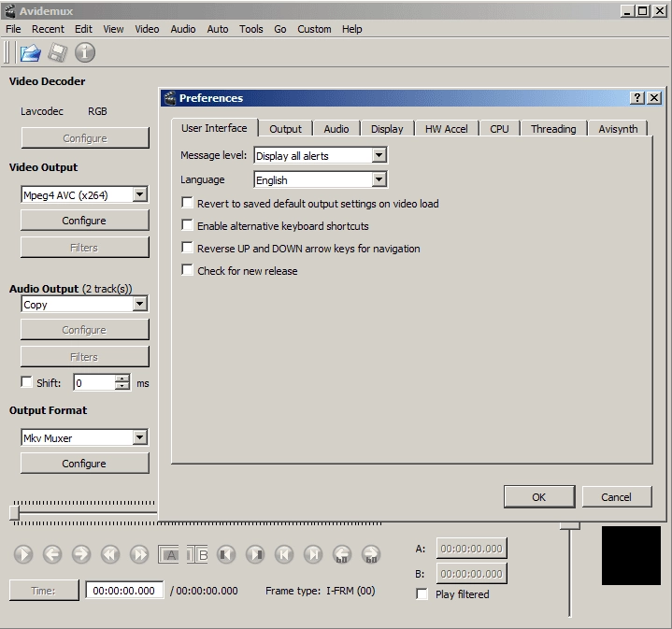Viewport: 672px width, 629px height.
Task: Select the User Interface tab
Action: point(214,128)
